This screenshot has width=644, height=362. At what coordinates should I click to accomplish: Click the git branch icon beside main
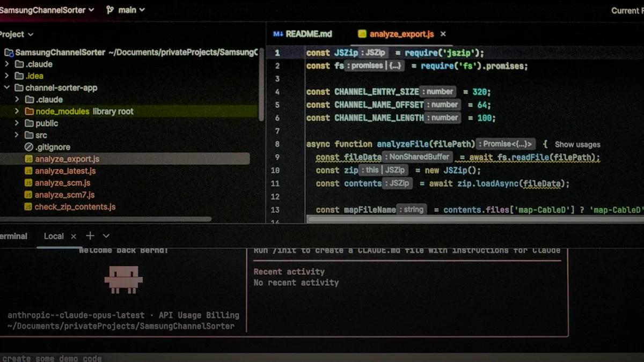pos(110,10)
